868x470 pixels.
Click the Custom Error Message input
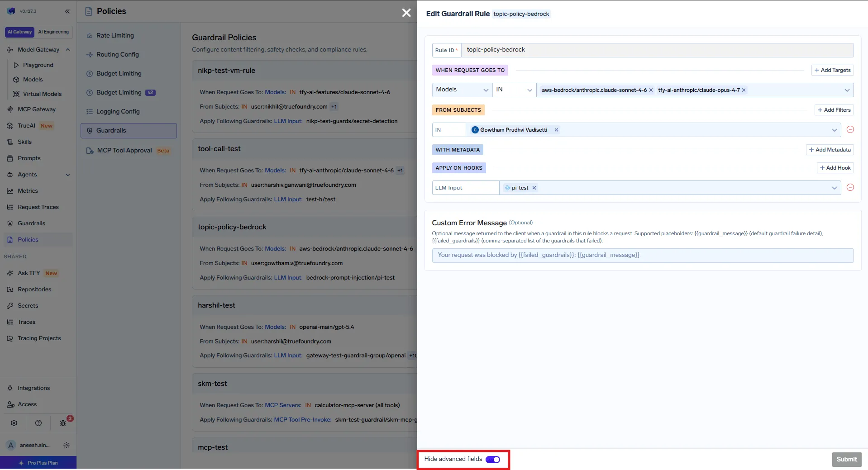643,256
